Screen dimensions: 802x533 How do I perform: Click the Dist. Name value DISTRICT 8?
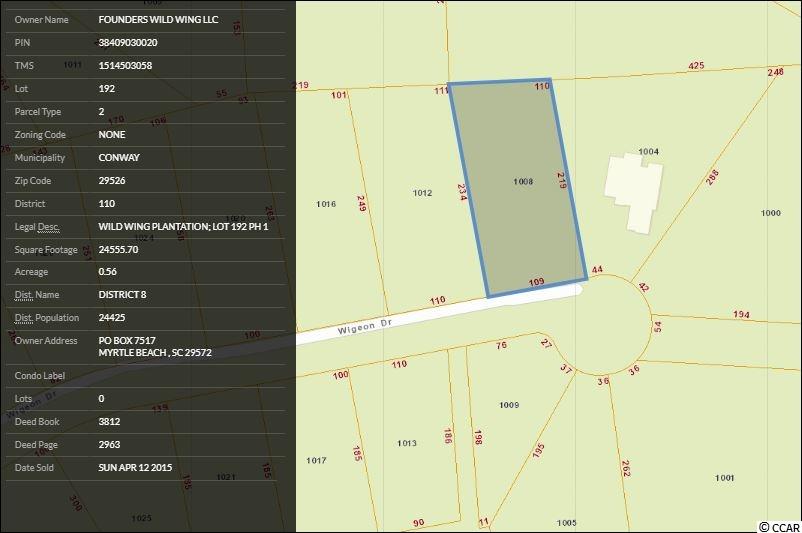coord(122,295)
